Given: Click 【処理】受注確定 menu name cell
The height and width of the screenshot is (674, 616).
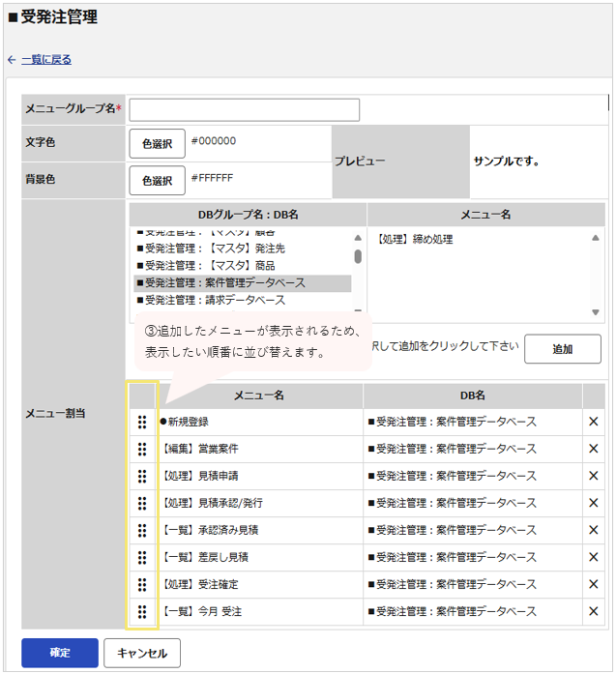Looking at the screenshot, I should point(259,585).
